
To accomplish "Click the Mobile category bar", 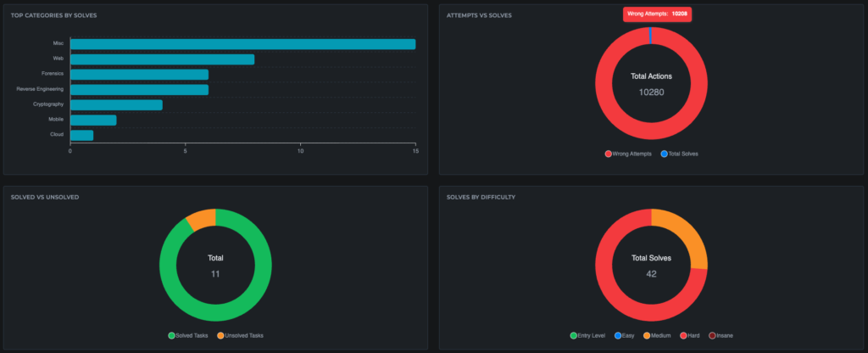I will point(93,120).
